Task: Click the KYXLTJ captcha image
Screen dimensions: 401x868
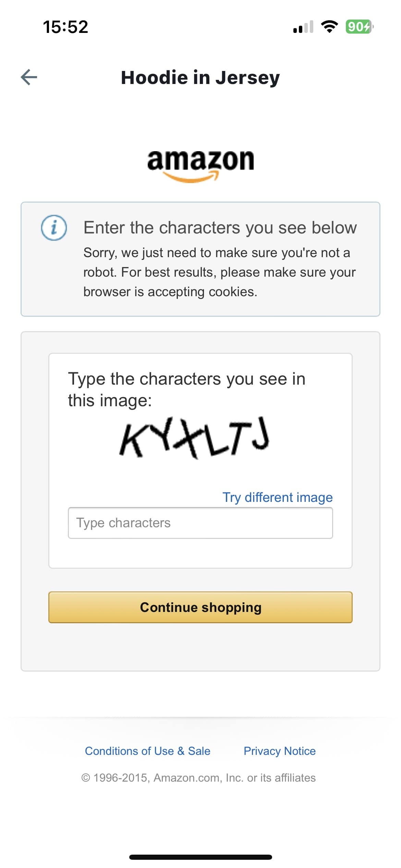Action: tap(194, 438)
